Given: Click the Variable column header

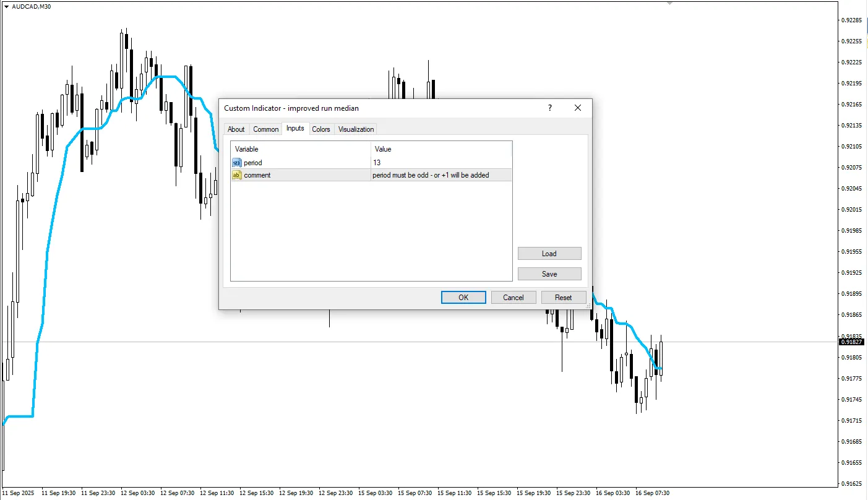Looking at the screenshot, I should (301, 149).
